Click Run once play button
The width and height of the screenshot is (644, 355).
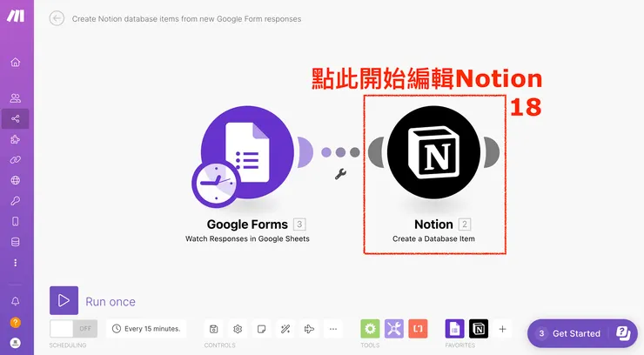point(64,300)
